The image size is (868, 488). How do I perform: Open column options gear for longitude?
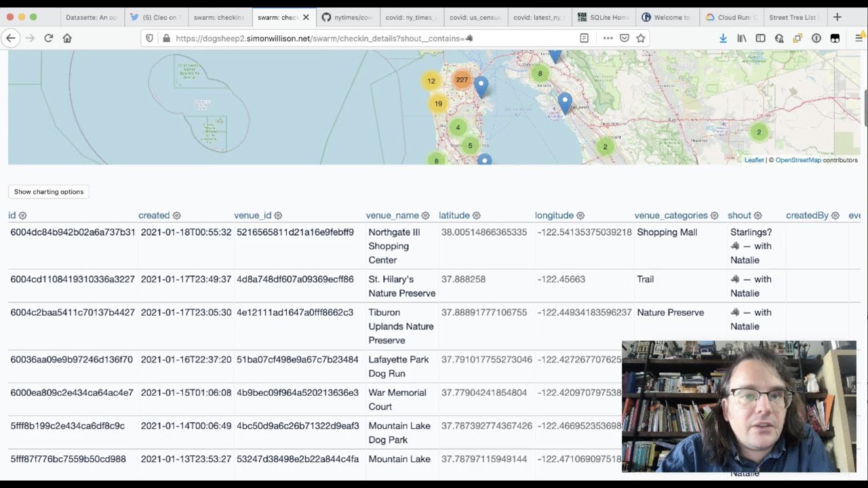580,216
